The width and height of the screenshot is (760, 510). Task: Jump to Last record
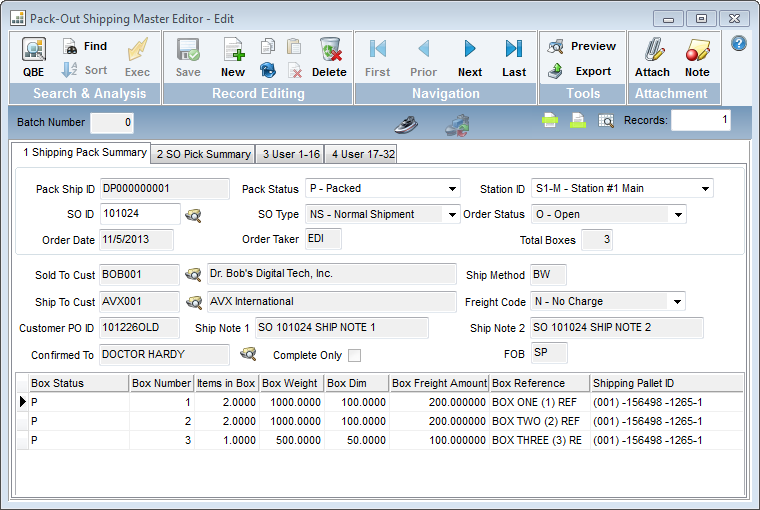click(514, 57)
